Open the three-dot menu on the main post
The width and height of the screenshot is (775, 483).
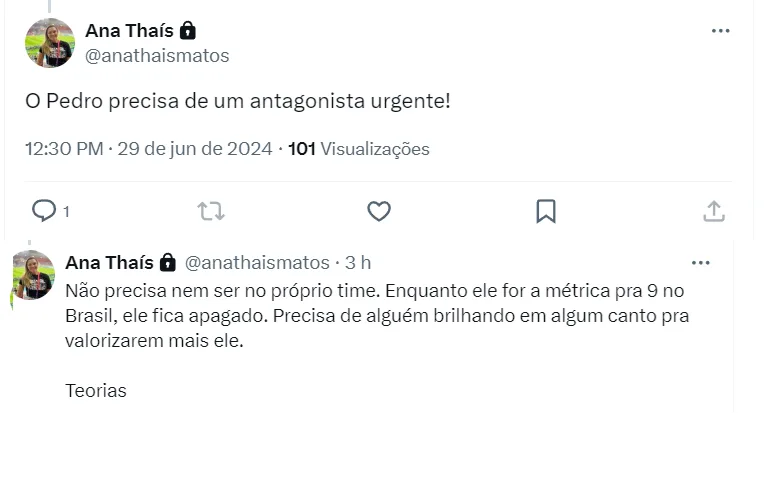pyautogui.click(x=720, y=31)
